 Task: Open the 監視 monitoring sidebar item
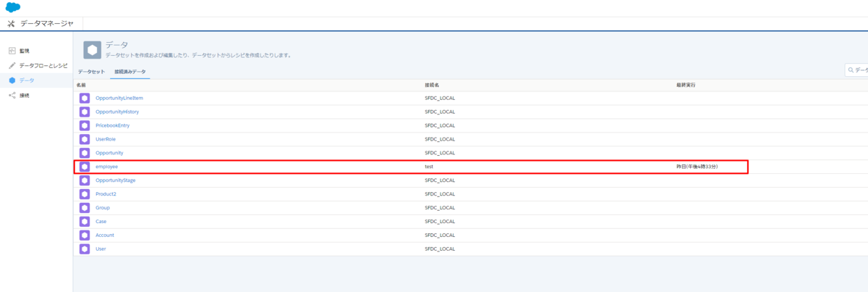25,51
